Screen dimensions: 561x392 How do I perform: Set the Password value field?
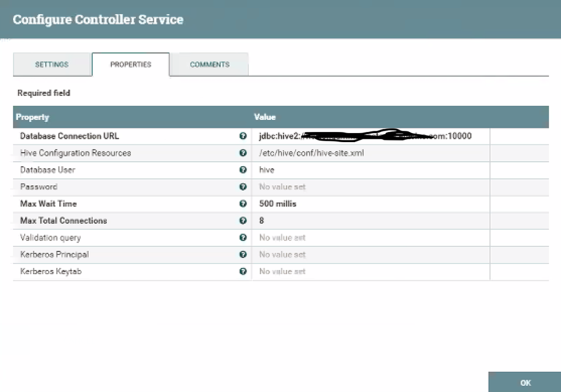(371, 187)
